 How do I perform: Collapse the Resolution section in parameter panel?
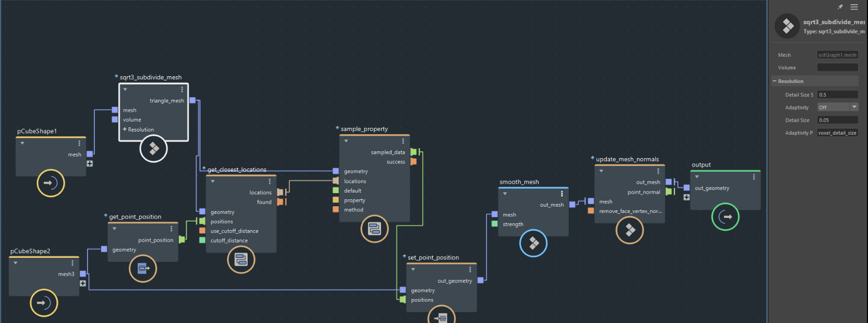coord(775,81)
